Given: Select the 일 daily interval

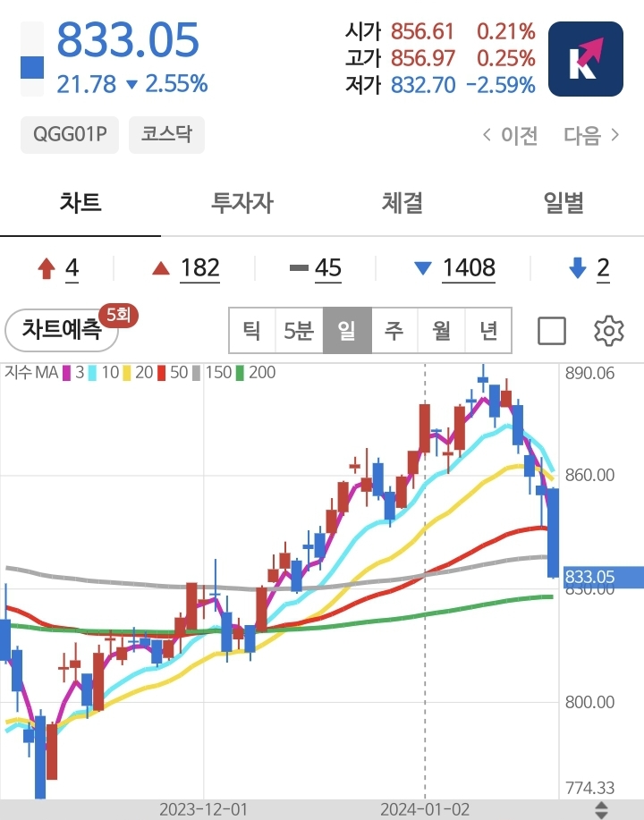Looking at the screenshot, I should 347,331.
